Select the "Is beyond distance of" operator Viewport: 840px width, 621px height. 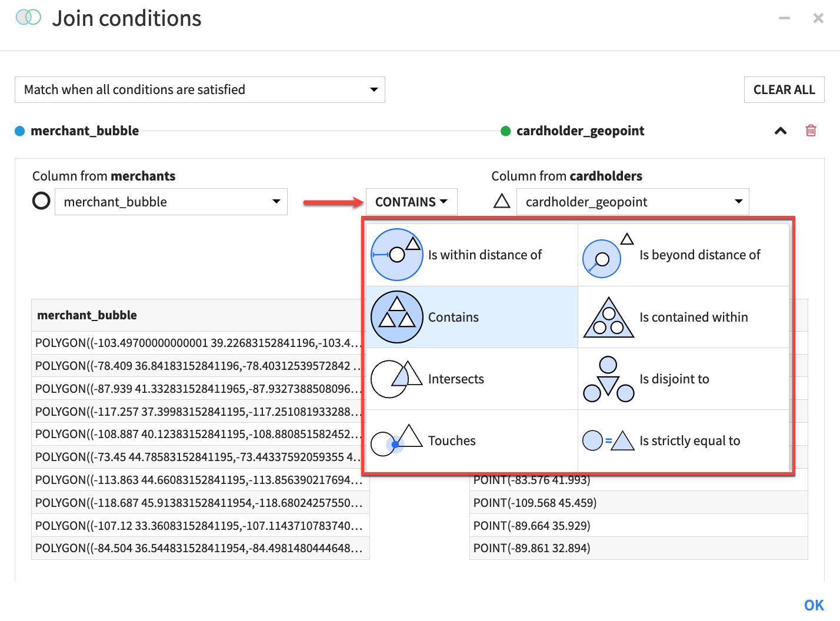click(x=699, y=255)
